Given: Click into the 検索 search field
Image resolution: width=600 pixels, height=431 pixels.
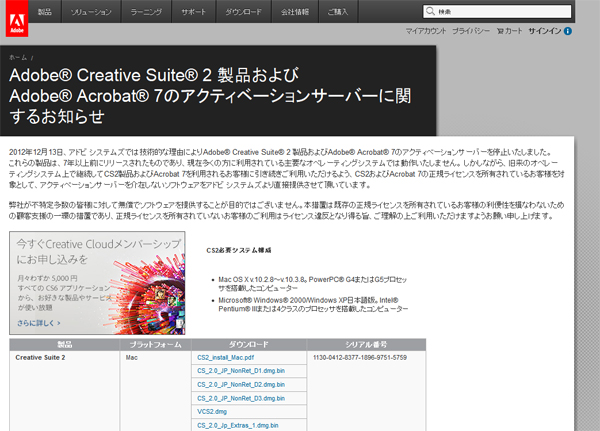Looking at the screenshot, I should click(497, 11).
